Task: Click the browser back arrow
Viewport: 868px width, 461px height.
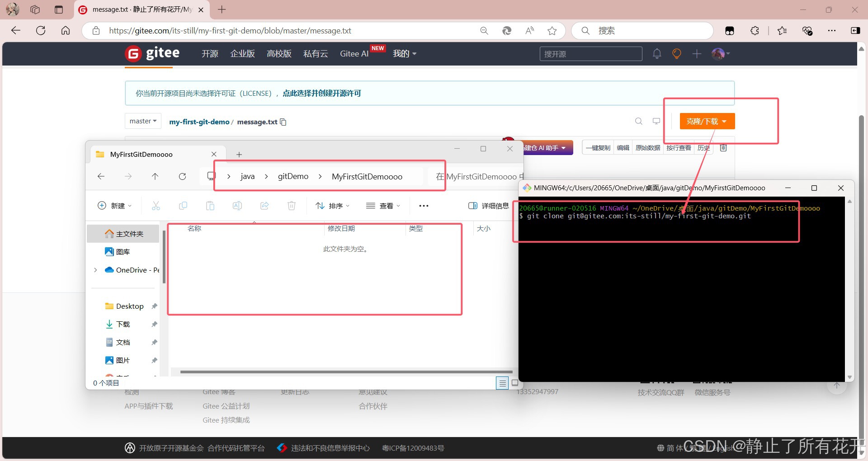Action: (16, 30)
